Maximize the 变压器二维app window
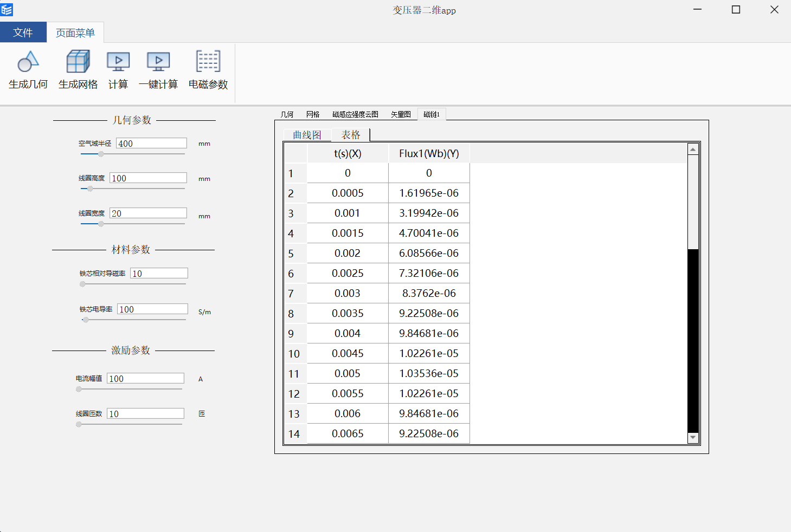This screenshot has width=791, height=532. pyautogui.click(x=736, y=9)
